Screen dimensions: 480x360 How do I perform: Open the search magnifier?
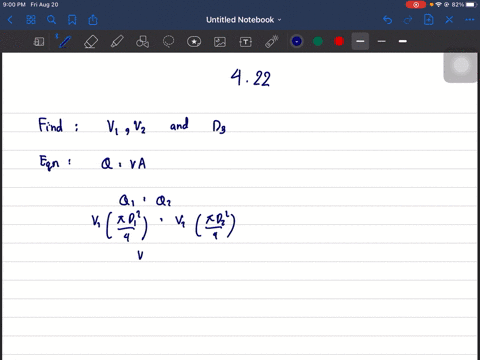click(x=51, y=20)
